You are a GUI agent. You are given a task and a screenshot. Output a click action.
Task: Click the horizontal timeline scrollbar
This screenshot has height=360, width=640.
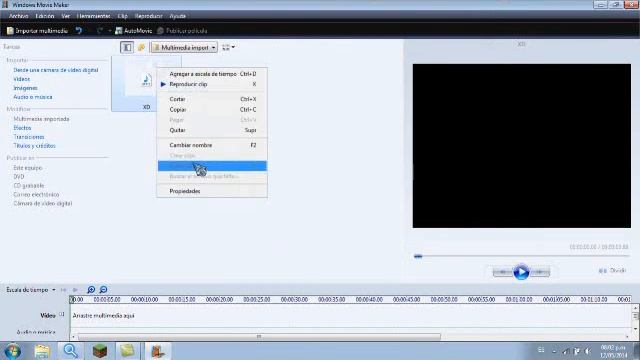[x=259, y=337]
